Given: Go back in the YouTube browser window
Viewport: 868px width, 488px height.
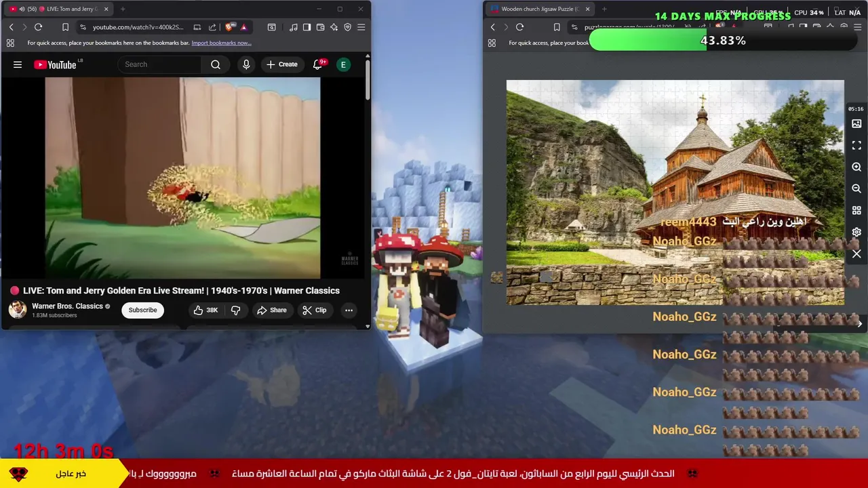Looking at the screenshot, I should pyautogui.click(x=11, y=27).
